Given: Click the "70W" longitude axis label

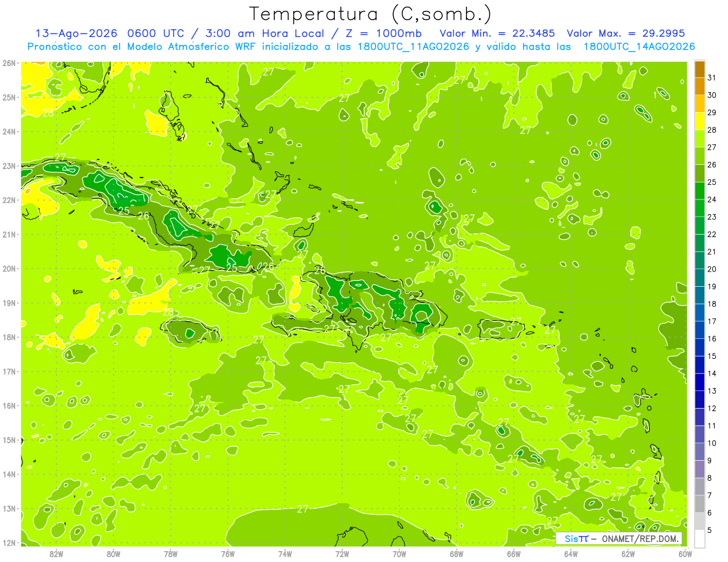Looking at the screenshot, I should click(x=399, y=554).
